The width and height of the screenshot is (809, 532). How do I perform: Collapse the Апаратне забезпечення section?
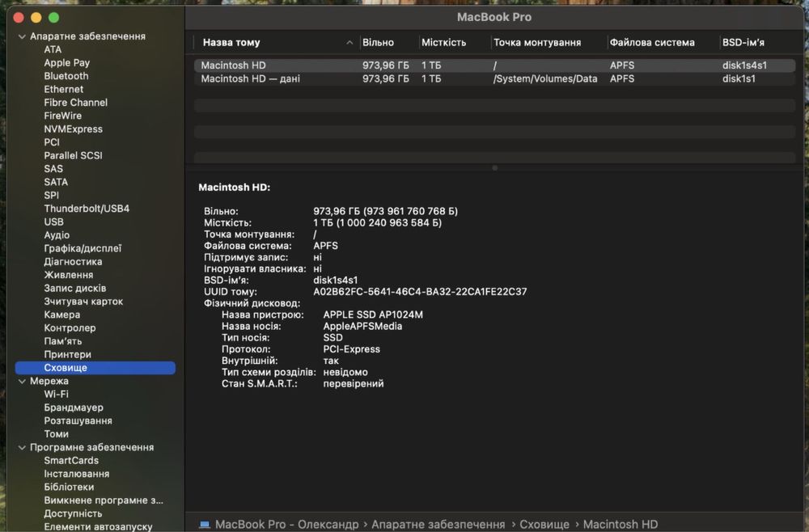[x=22, y=36]
